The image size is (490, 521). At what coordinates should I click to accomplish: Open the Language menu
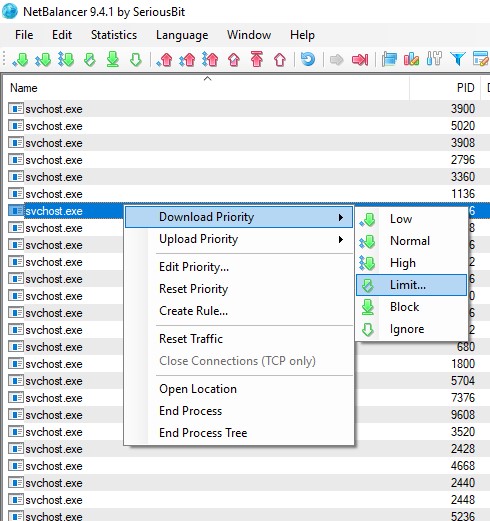[182, 35]
